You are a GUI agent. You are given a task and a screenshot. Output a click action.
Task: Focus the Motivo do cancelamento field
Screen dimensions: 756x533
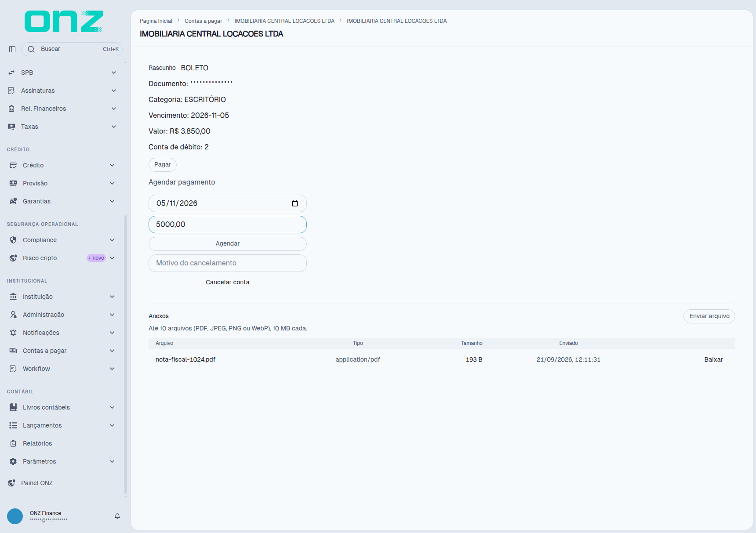click(228, 263)
